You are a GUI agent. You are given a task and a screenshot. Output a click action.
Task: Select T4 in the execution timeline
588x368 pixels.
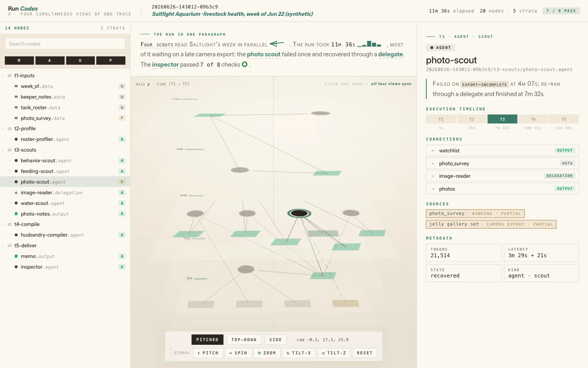click(x=533, y=119)
